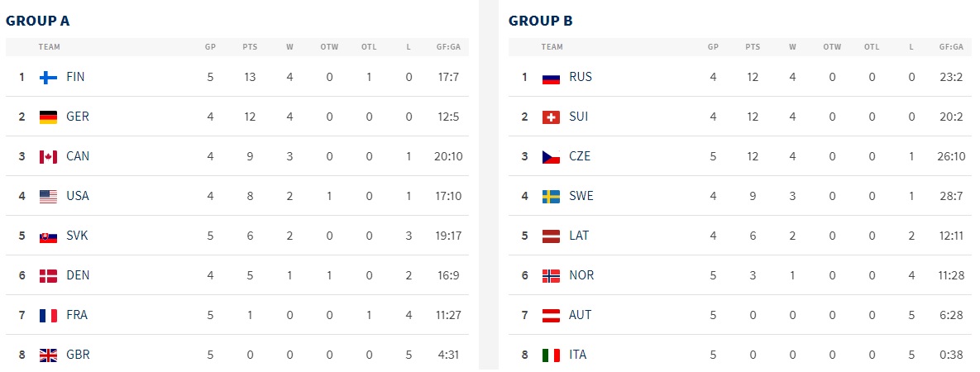The width and height of the screenshot is (980, 372).
Task: Click Group B GF:GA column header
Action: [x=951, y=47]
